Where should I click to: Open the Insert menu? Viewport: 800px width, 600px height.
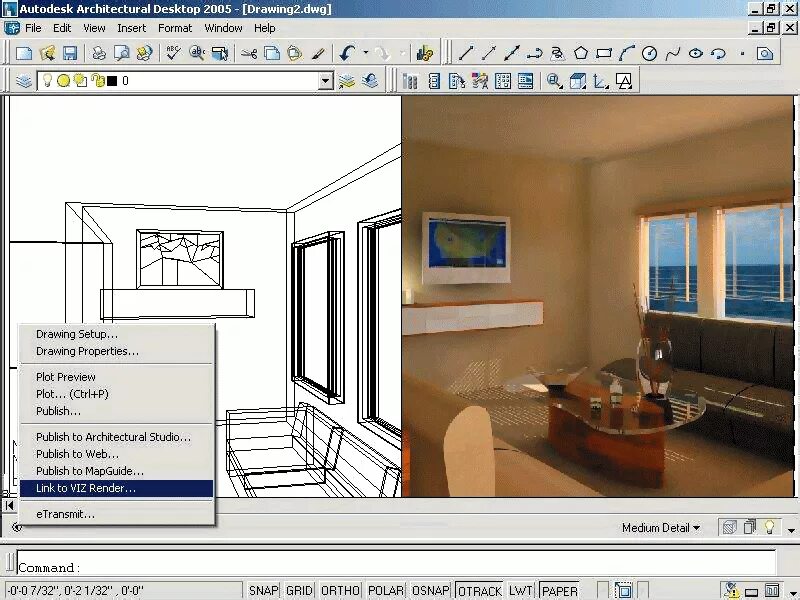(x=132, y=28)
